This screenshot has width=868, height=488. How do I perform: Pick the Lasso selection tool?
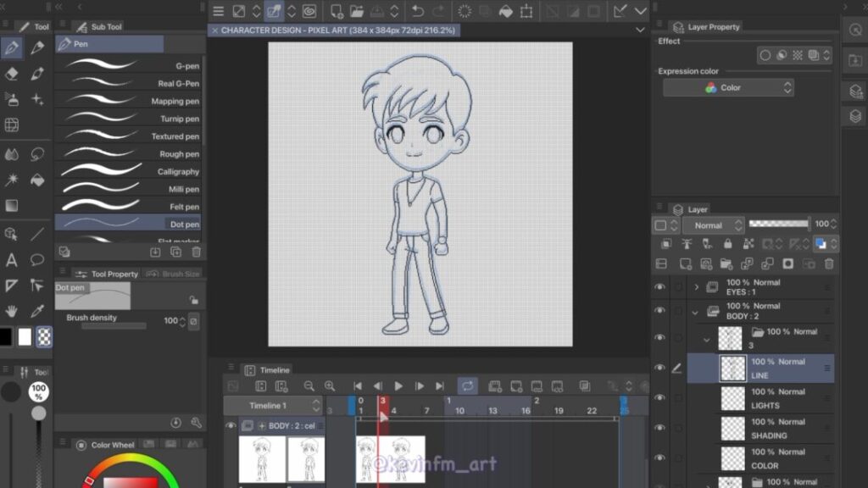pos(37,154)
